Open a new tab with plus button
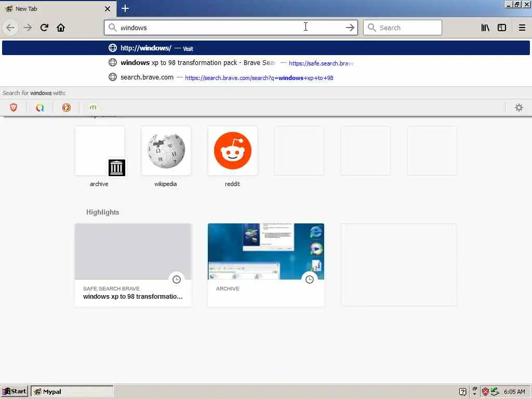Image resolution: width=532 pixels, height=399 pixels. coord(125,8)
